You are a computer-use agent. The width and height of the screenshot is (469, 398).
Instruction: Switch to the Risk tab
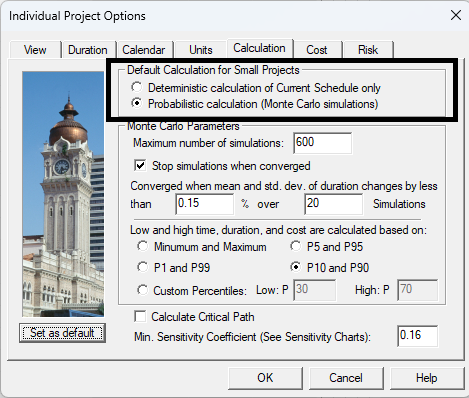coord(368,50)
